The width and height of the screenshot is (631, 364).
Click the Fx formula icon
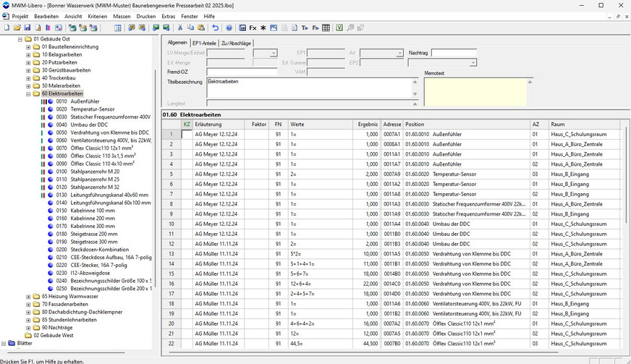(253, 27)
